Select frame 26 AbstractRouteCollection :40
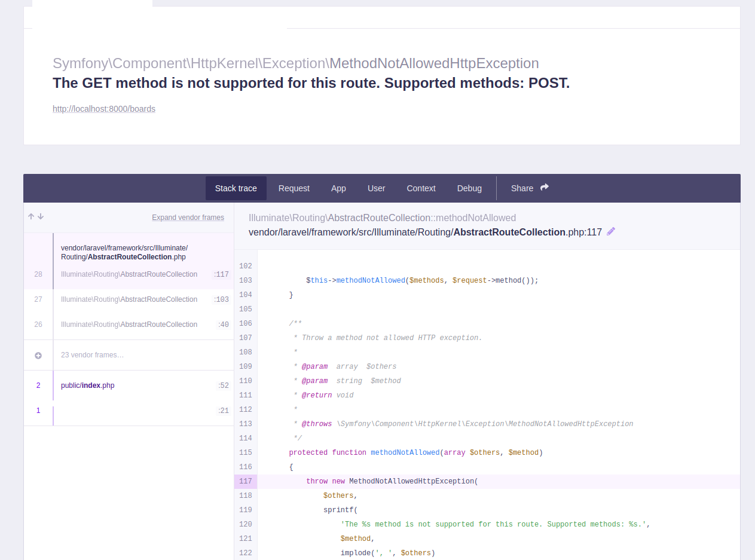This screenshot has width=755, height=560. 129,325
